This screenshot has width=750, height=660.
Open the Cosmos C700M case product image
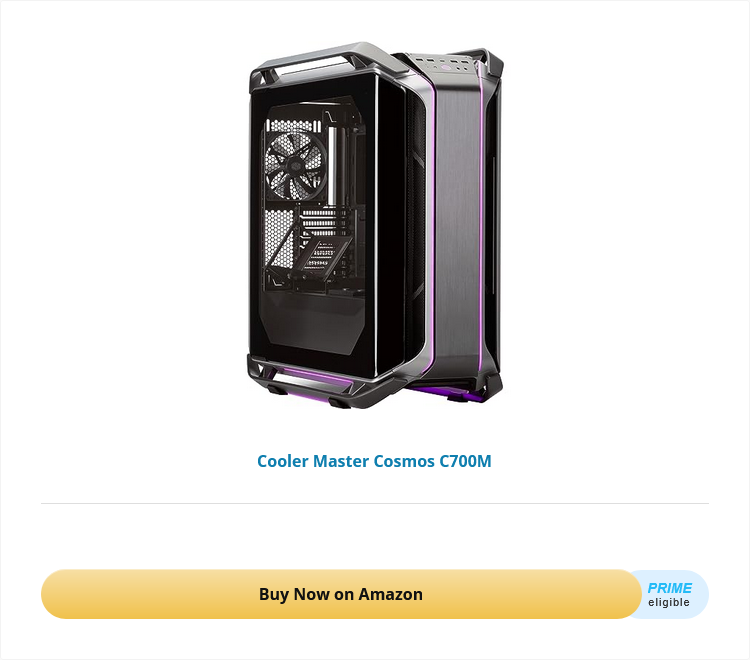click(375, 225)
